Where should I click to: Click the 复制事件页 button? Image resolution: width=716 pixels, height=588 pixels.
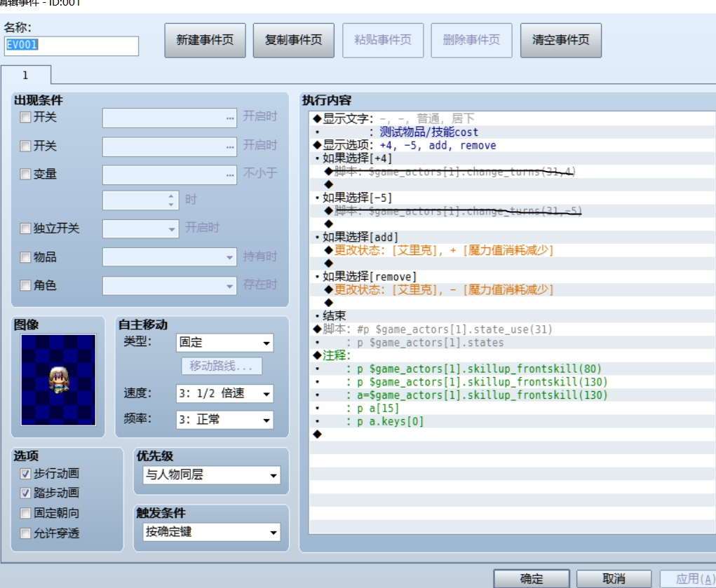pyautogui.click(x=294, y=40)
